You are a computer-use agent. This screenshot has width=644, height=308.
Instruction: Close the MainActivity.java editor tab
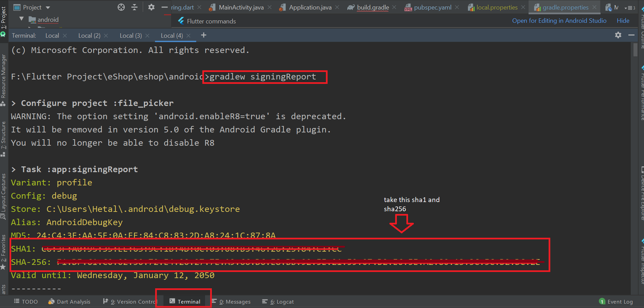point(270,8)
